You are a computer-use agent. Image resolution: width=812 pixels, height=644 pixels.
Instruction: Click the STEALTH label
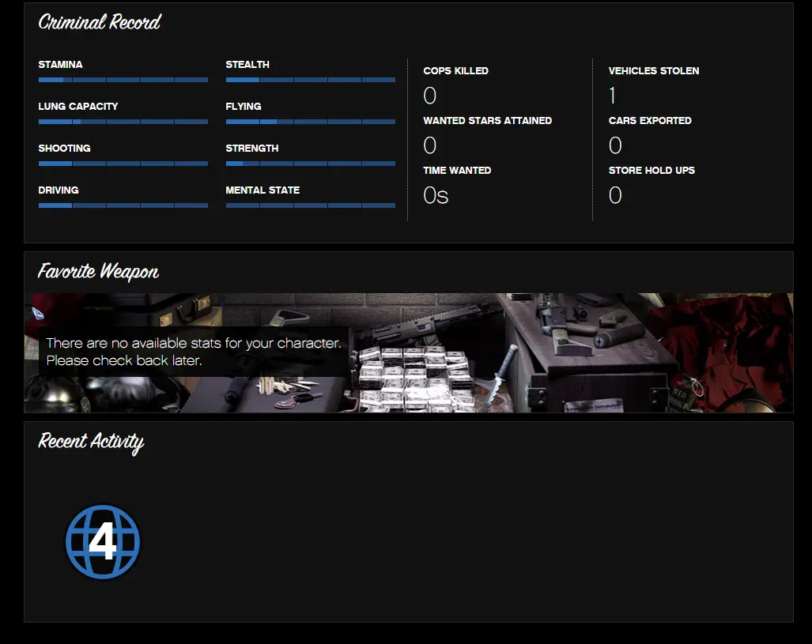(x=247, y=65)
